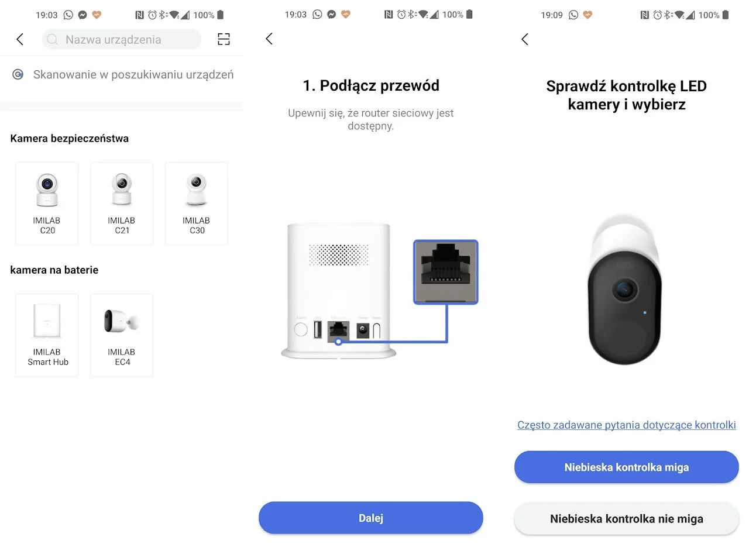Go back from the cable connection step

coord(269,39)
